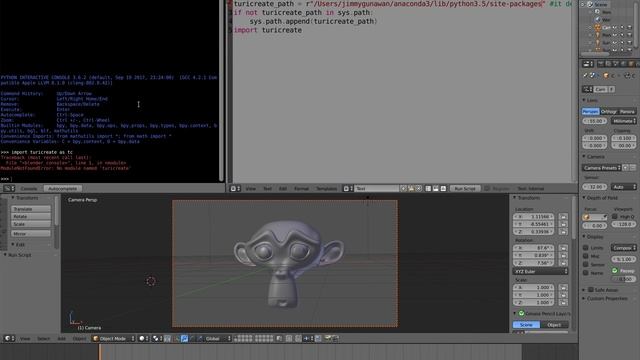The height and width of the screenshot is (360, 640).
Task: Open the Camera Presets dropdown
Action: pyautogui.click(x=602, y=168)
